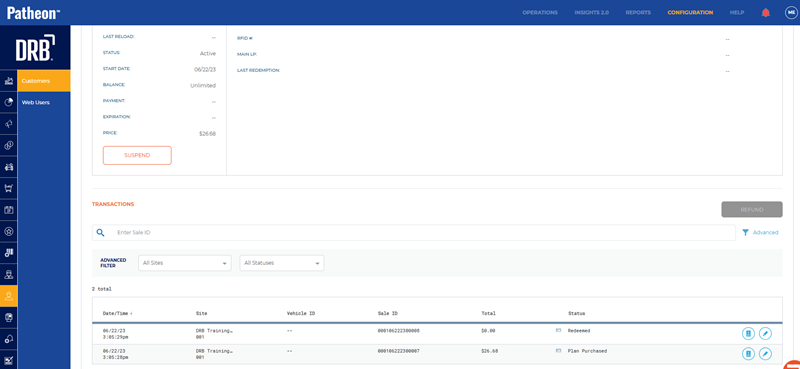Image resolution: width=800 pixels, height=369 pixels.
Task: Click the Advanced funnel filter icon
Action: pos(745,232)
